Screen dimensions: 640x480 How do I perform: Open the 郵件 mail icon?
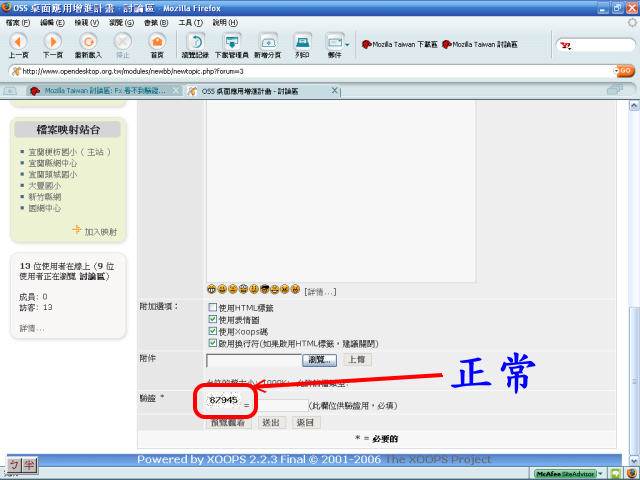(335, 42)
